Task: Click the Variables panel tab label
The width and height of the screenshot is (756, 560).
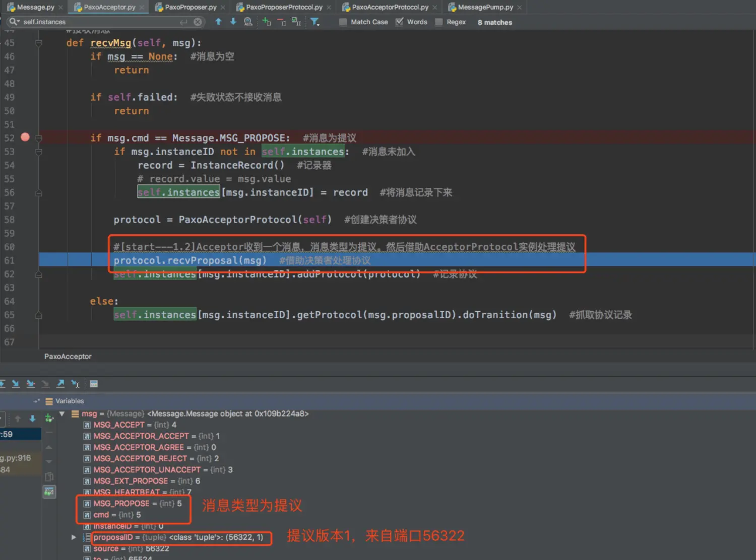Action: coord(70,401)
